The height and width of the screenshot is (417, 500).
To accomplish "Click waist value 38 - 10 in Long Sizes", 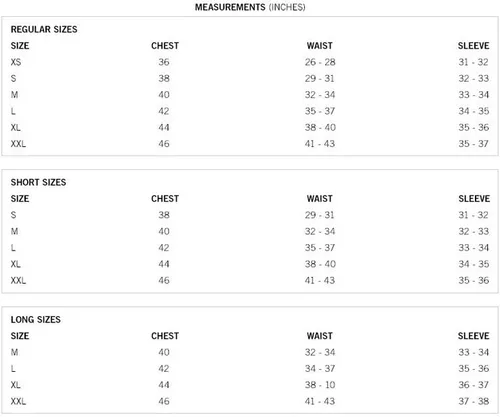I will [x=320, y=385].
